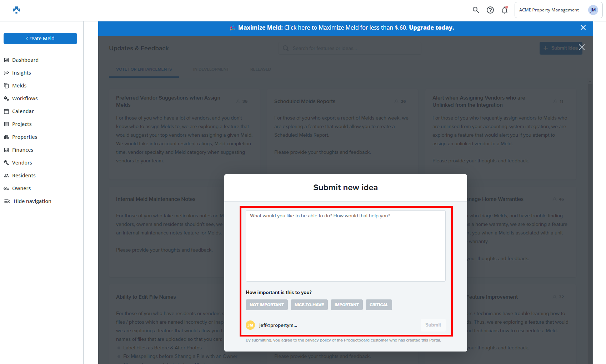The image size is (606, 364).
Task: Follow the Upgrade today link in the banner
Action: tap(431, 27)
